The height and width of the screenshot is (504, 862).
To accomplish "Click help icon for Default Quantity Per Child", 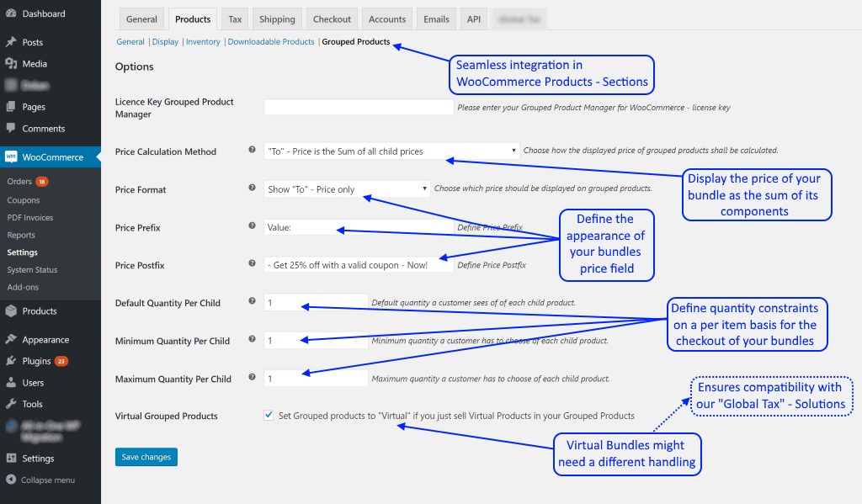I will (252, 300).
